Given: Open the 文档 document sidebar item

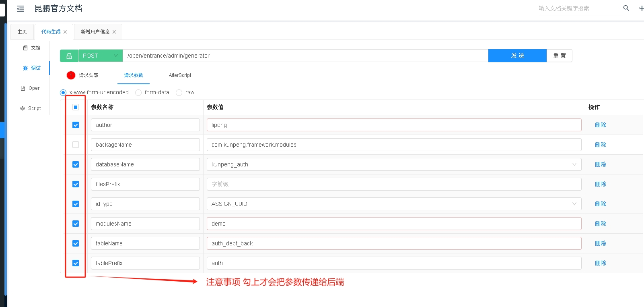Looking at the screenshot, I should (32, 48).
